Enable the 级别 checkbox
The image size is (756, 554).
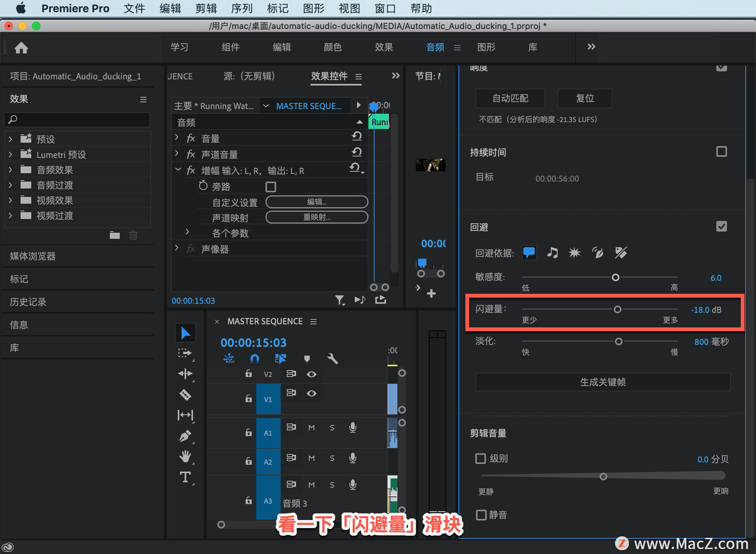click(481, 459)
